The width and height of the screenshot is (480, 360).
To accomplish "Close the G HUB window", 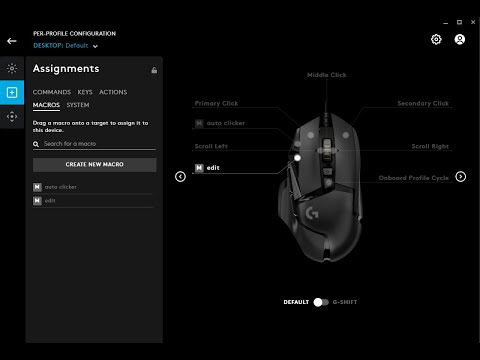I will pyautogui.click(x=473, y=22).
